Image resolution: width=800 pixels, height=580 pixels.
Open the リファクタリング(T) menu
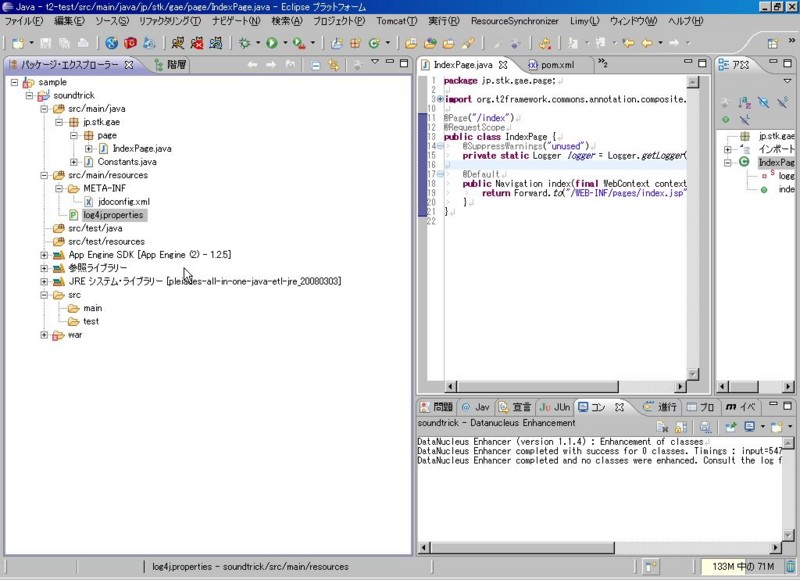point(170,21)
